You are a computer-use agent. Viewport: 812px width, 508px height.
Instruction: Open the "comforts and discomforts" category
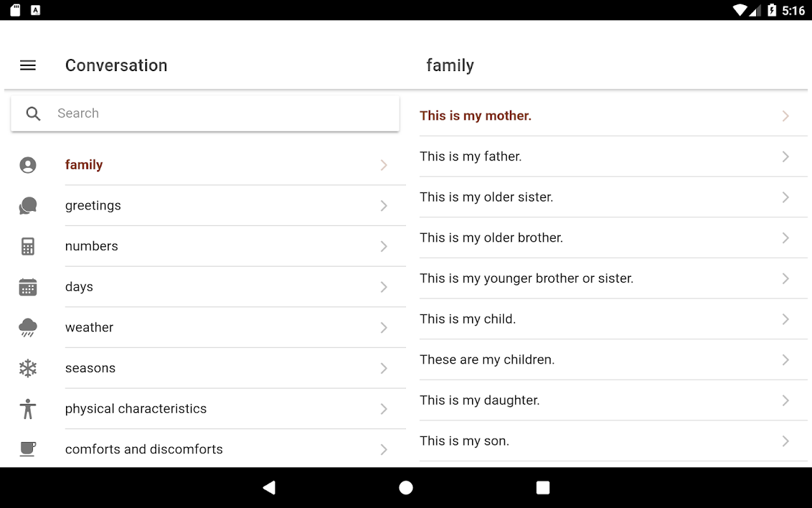pyautogui.click(x=144, y=450)
